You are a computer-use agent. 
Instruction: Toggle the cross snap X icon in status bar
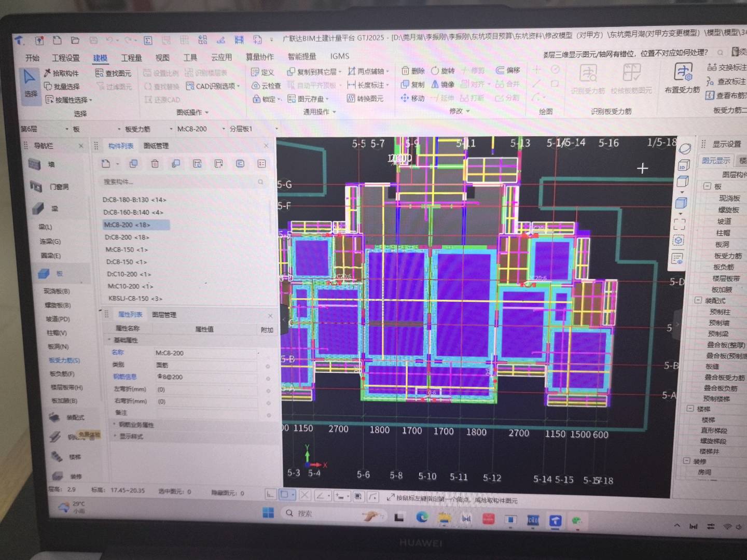(x=305, y=495)
